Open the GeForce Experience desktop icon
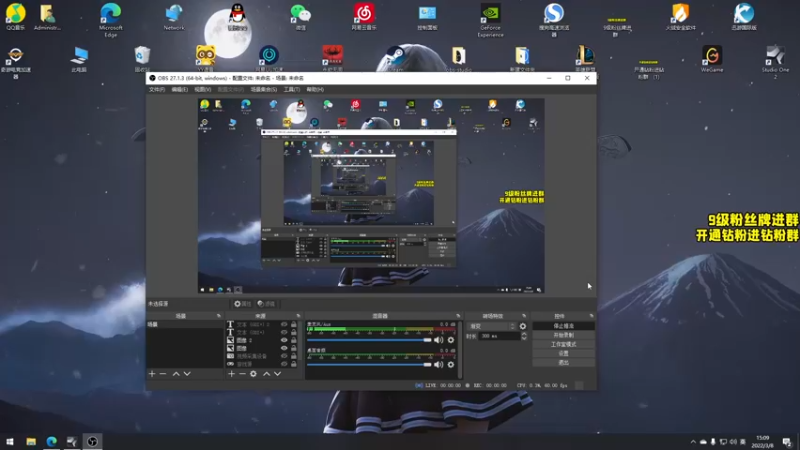The width and height of the screenshot is (800, 450). pos(491,20)
